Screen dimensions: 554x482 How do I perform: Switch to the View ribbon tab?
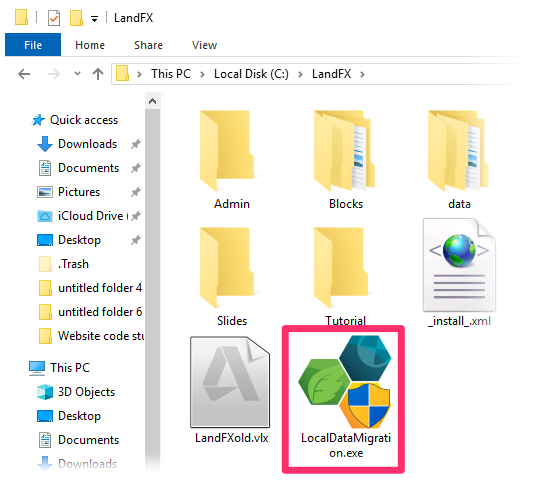pos(204,45)
